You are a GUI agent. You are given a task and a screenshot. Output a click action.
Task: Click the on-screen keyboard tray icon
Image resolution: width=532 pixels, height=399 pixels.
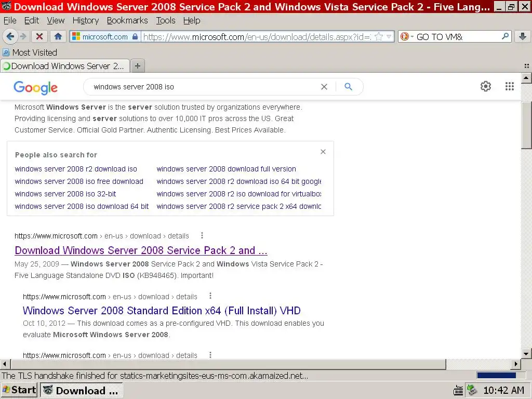[x=458, y=391]
